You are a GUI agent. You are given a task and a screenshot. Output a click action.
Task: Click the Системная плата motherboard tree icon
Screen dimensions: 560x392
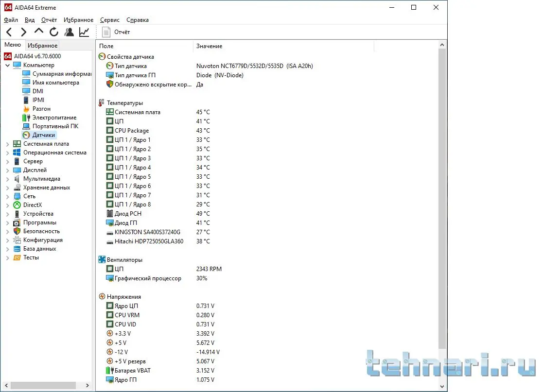tap(17, 143)
